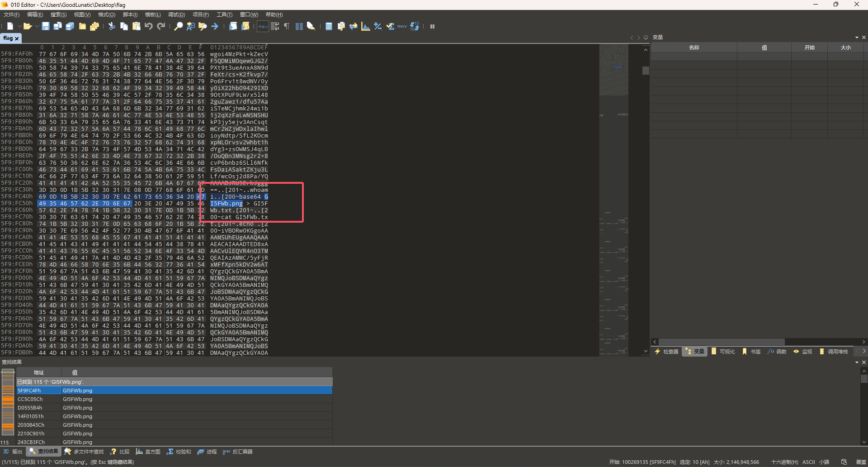868x467 pixels.
Task: Click the Histogram chart toolbar icon
Action: coord(366,26)
